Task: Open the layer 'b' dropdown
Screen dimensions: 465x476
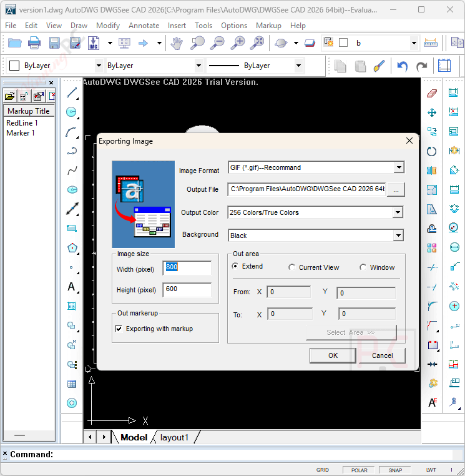Action: tap(414, 43)
